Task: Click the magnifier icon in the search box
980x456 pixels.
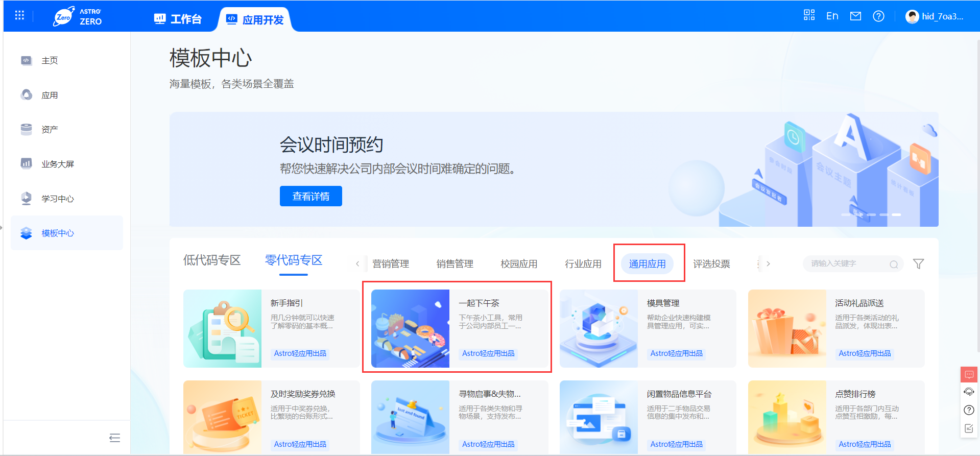Action: point(894,264)
